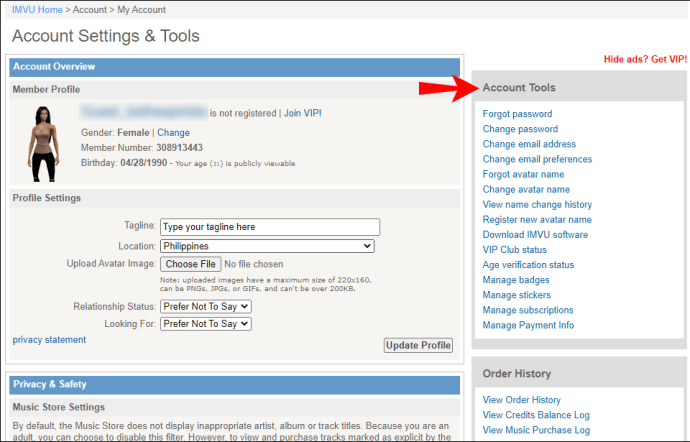Image resolution: width=690 pixels, height=442 pixels.
Task: Open the View Order History link
Action: point(521,400)
